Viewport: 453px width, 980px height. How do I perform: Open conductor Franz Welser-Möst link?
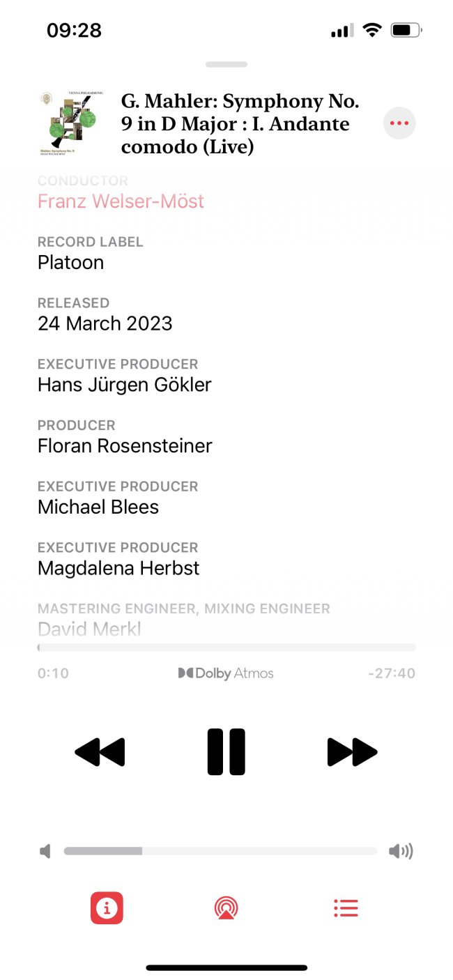point(121,201)
